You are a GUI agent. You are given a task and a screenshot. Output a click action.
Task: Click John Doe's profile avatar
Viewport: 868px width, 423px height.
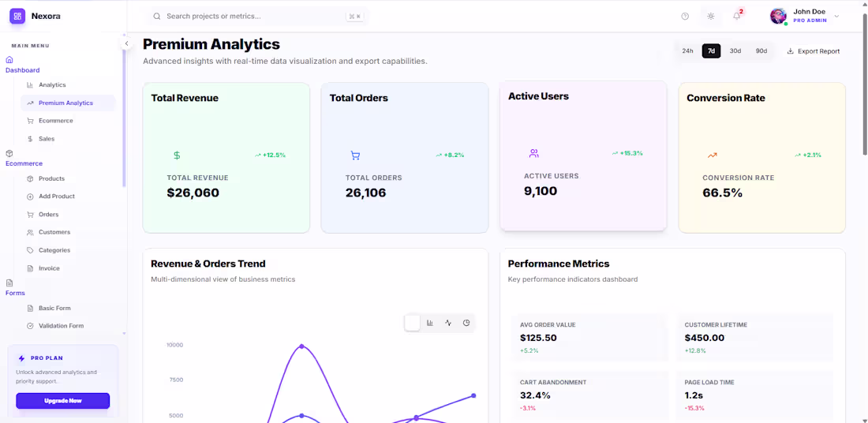pos(778,16)
